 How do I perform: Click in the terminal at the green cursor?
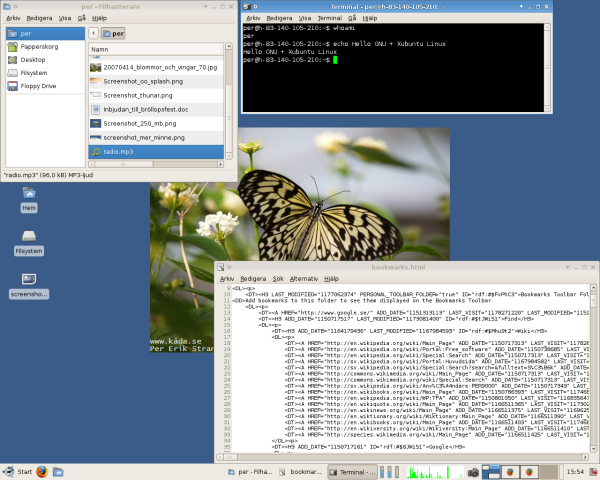335,60
